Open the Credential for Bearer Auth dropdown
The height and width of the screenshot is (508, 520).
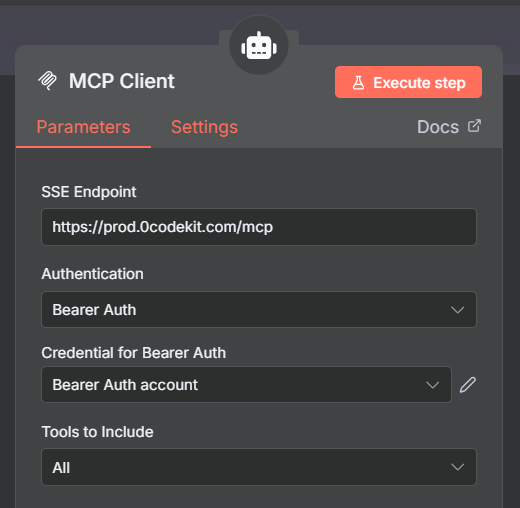246,385
